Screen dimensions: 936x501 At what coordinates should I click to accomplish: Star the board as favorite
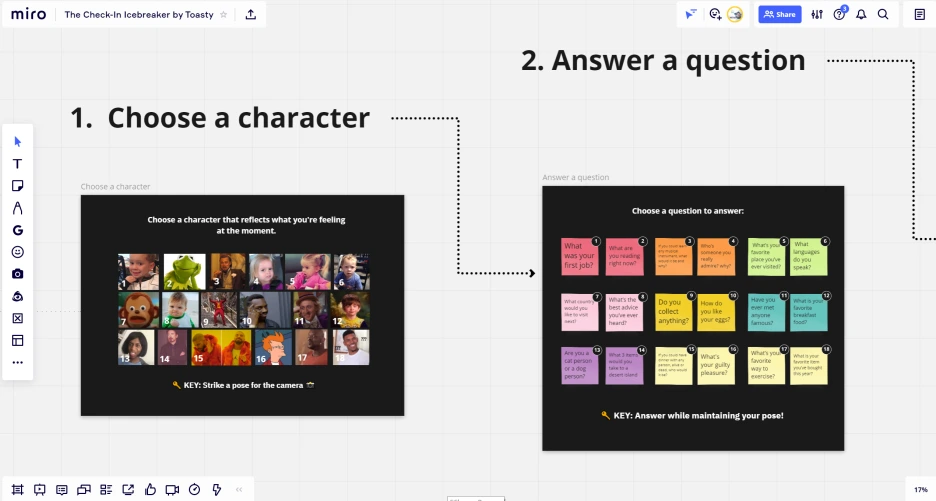point(223,14)
